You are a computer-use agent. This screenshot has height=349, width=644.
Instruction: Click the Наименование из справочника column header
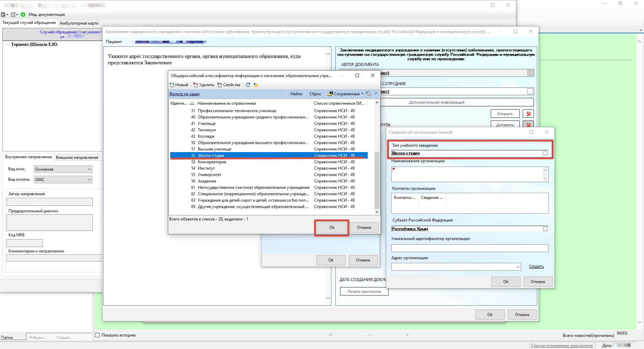[x=253, y=103]
